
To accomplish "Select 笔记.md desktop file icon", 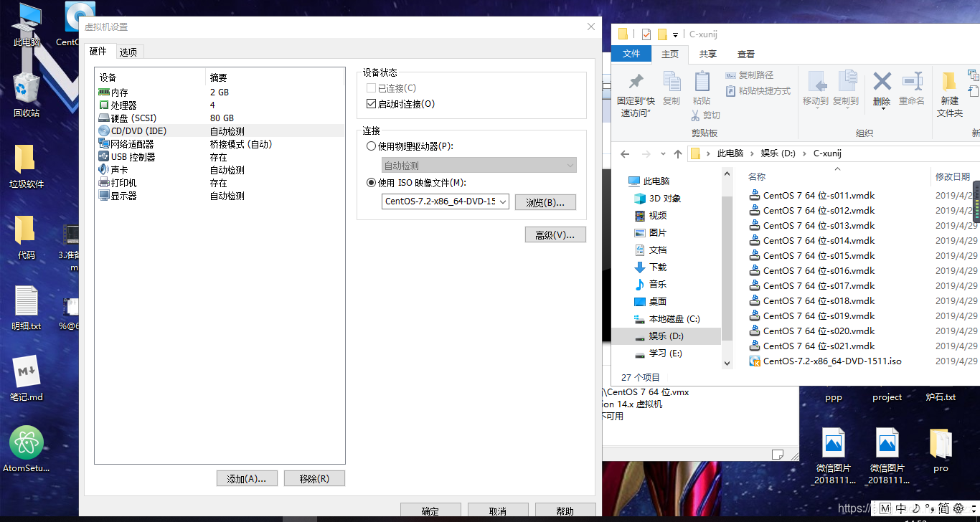I will click(x=27, y=379).
